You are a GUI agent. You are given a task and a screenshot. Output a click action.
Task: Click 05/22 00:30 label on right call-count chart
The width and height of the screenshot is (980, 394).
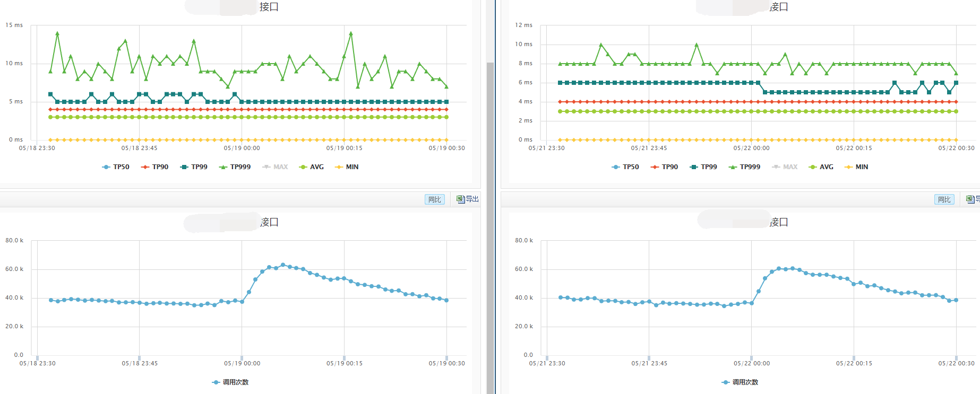click(957, 364)
